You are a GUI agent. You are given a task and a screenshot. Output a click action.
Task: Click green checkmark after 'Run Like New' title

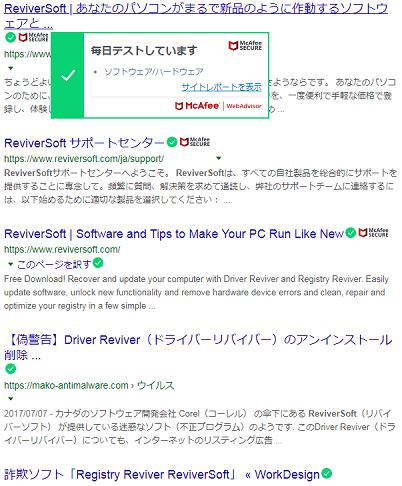(350, 232)
